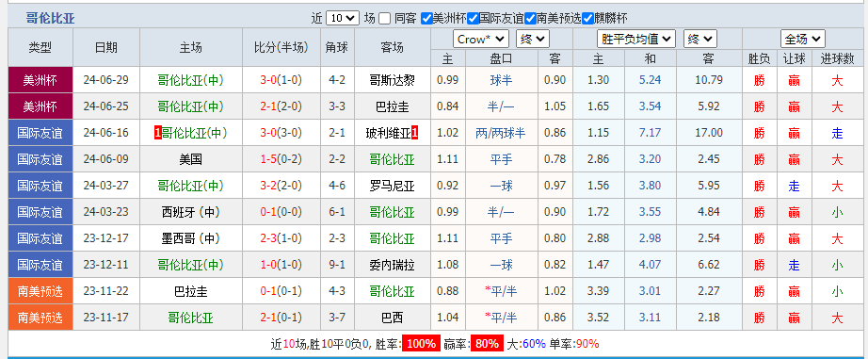This screenshot has height=359, width=868.
Task: Click the 2-1 score against 巴西
Action: point(268,318)
